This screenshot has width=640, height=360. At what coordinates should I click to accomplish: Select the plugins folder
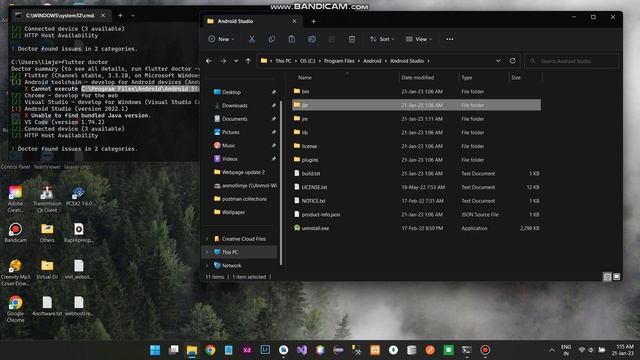click(x=416, y=160)
